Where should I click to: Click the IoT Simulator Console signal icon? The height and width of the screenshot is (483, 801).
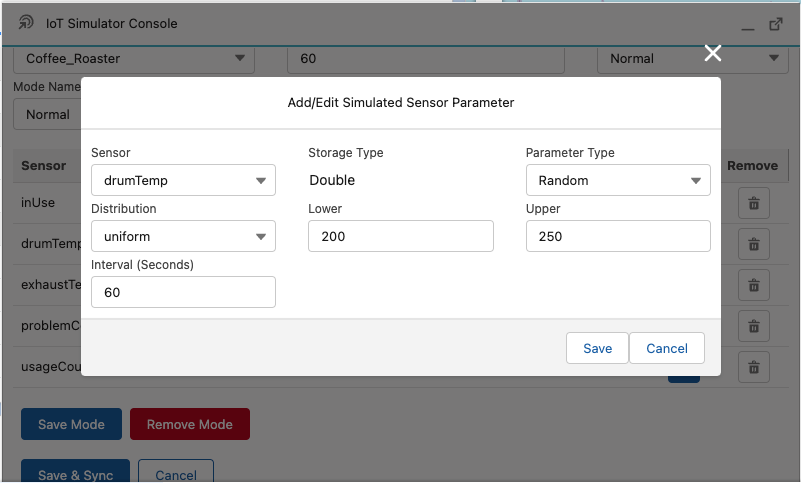[x=26, y=22]
